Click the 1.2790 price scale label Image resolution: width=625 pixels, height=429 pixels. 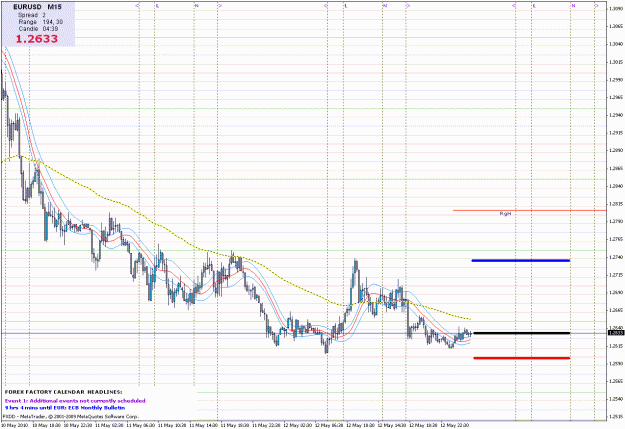(x=616, y=221)
